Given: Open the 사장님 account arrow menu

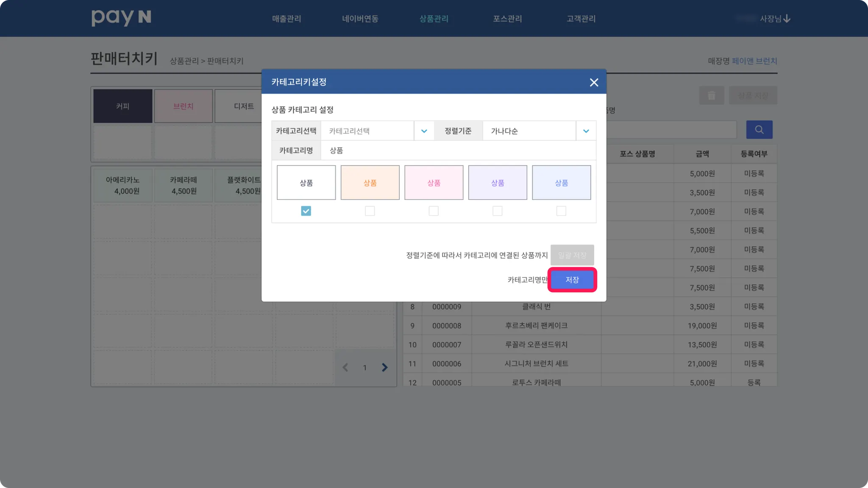Looking at the screenshot, I should pos(787,19).
